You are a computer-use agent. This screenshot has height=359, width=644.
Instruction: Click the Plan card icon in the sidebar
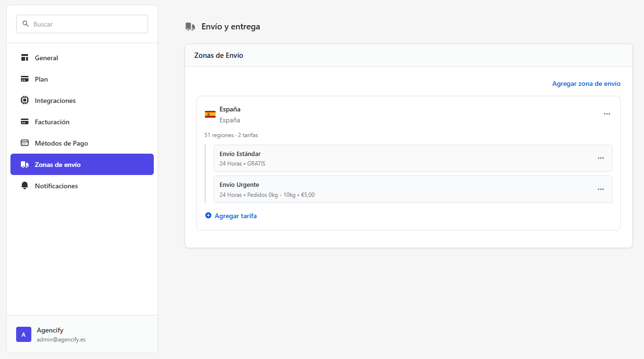[25, 79]
